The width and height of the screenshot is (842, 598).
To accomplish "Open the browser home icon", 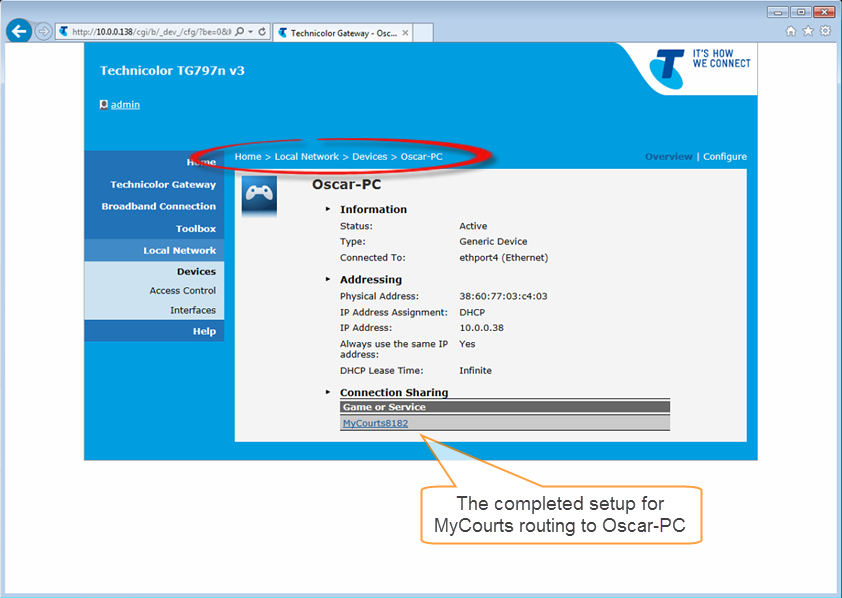I will 791,31.
